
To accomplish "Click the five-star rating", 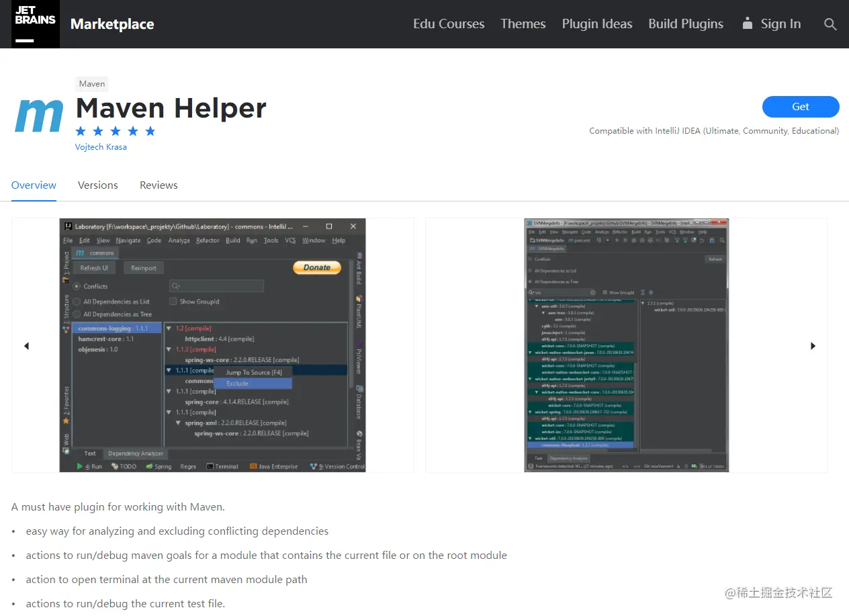I will point(116,131).
